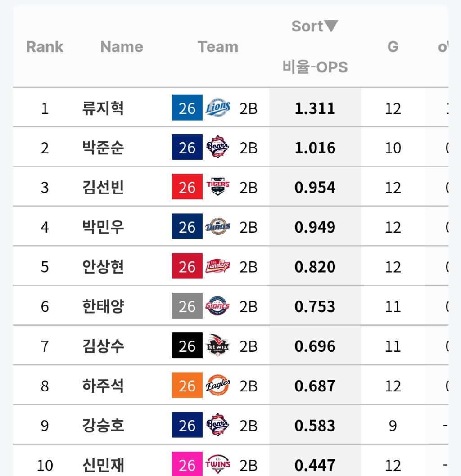The height and width of the screenshot is (476, 461).
Task: Click the Hanwha Eagles team logo
Action: coord(218,385)
